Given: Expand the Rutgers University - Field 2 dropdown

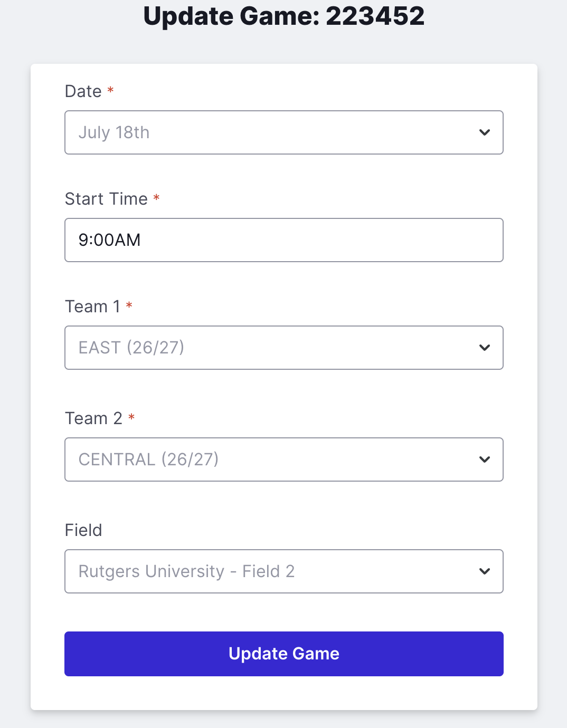Looking at the screenshot, I should coord(283,571).
